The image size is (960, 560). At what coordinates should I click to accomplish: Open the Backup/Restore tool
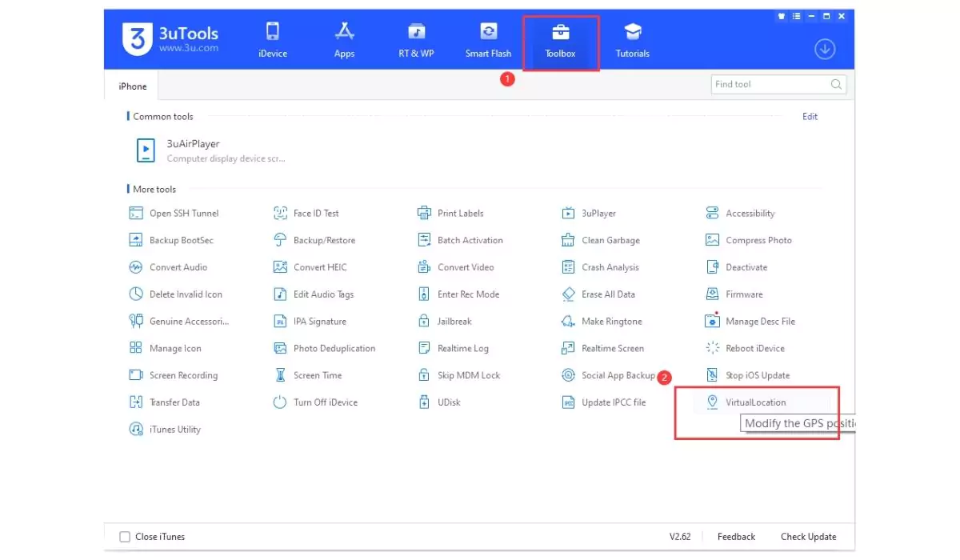314,240
